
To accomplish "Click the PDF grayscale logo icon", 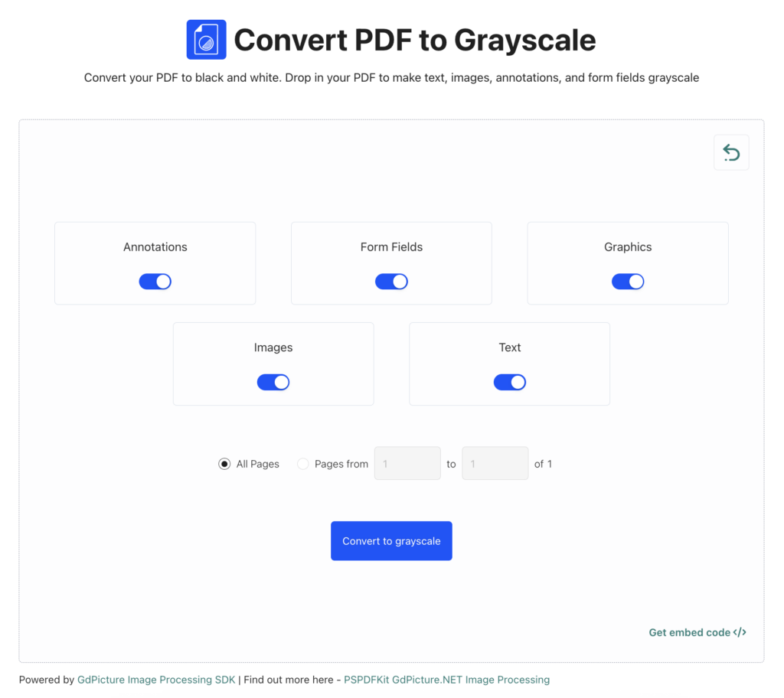I will 206,40.
